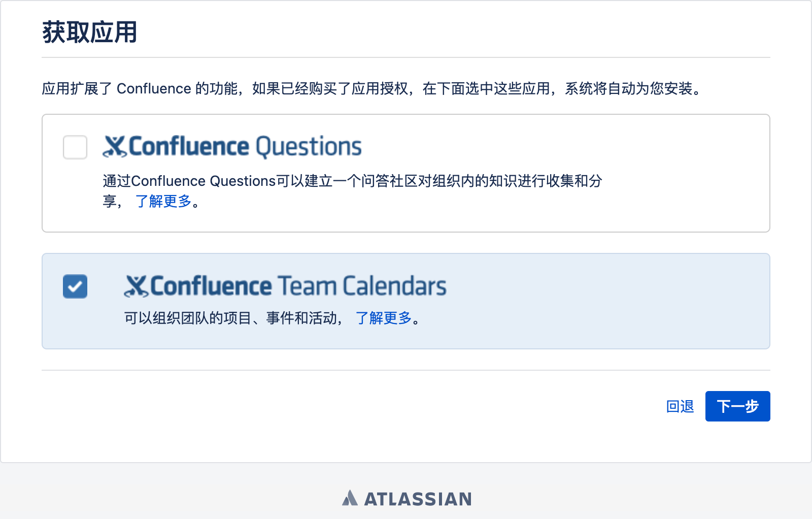Click the Confluence X icon beside Questions
The image size is (812, 519).
pyautogui.click(x=115, y=147)
